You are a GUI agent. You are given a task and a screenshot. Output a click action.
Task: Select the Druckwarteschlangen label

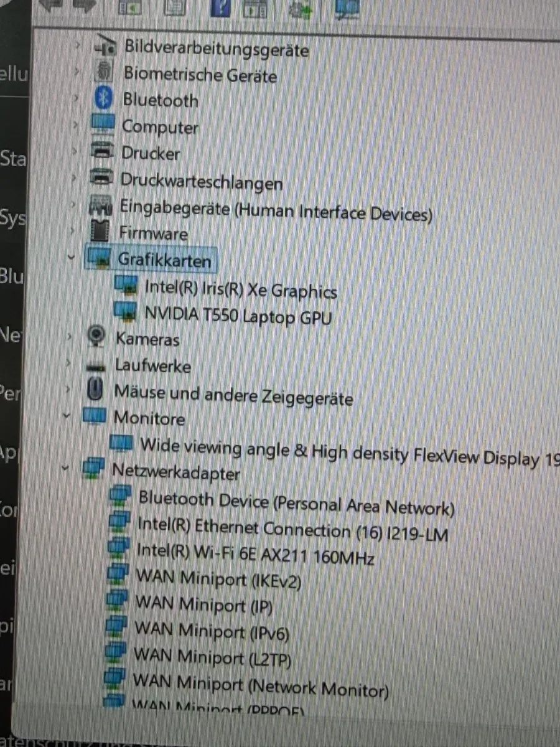pyautogui.click(x=202, y=182)
